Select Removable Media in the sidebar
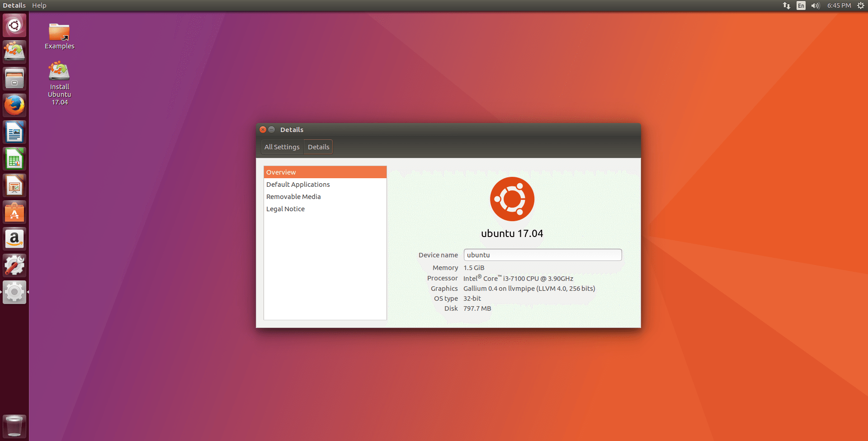The height and width of the screenshot is (441, 868). point(325,197)
